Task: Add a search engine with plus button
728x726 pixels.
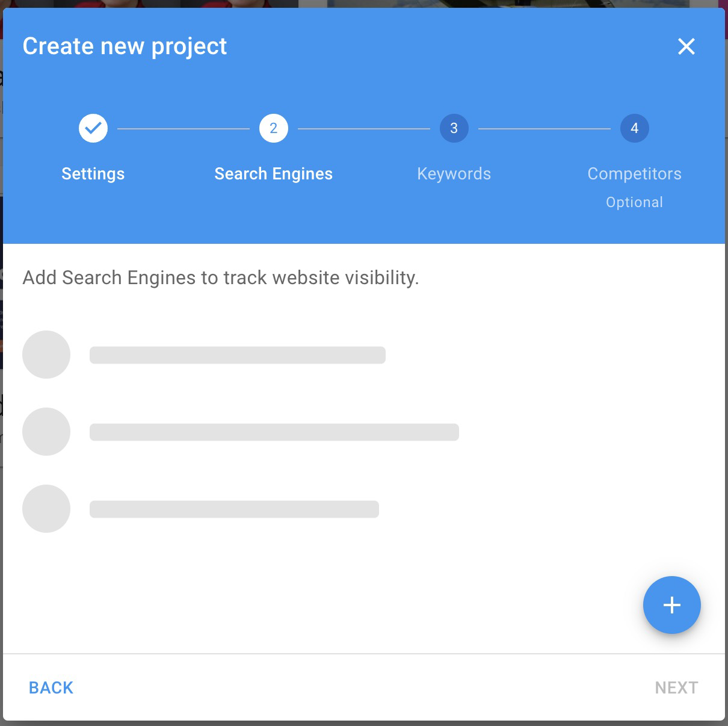Action: [672, 605]
